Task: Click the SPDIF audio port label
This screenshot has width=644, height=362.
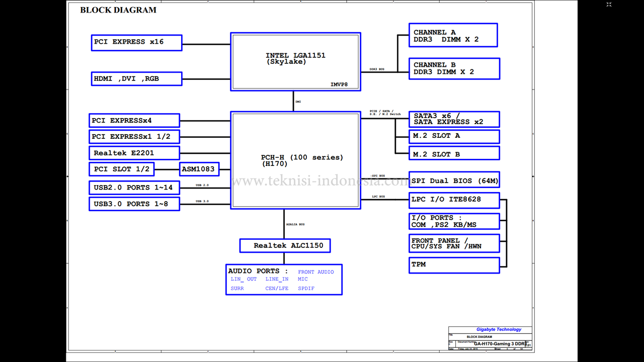Action: click(306, 289)
